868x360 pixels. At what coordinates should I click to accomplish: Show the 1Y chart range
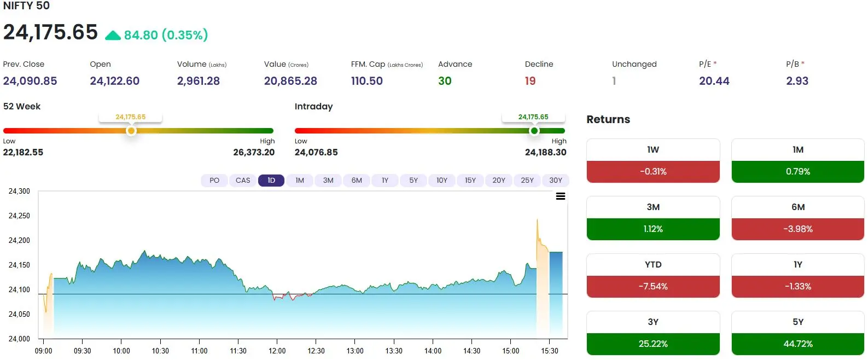pyautogui.click(x=385, y=181)
